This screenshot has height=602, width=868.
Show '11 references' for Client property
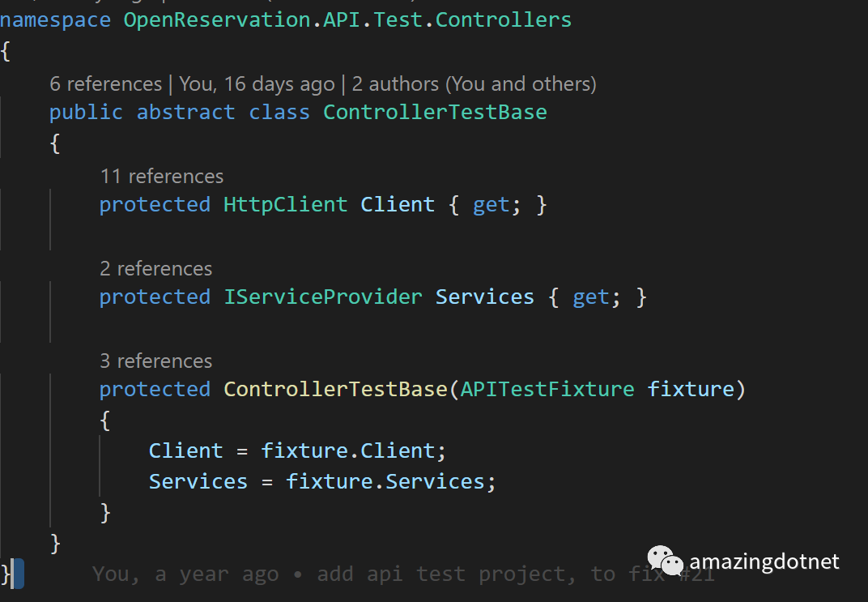click(x=161, y=177)
